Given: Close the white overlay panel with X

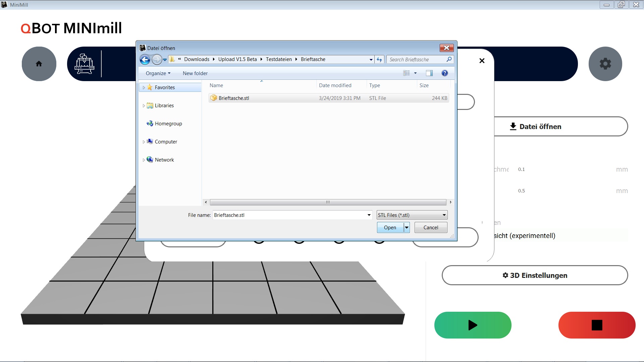Looking at the screenshot, I should pyautogui.click(x=482, y=61).
